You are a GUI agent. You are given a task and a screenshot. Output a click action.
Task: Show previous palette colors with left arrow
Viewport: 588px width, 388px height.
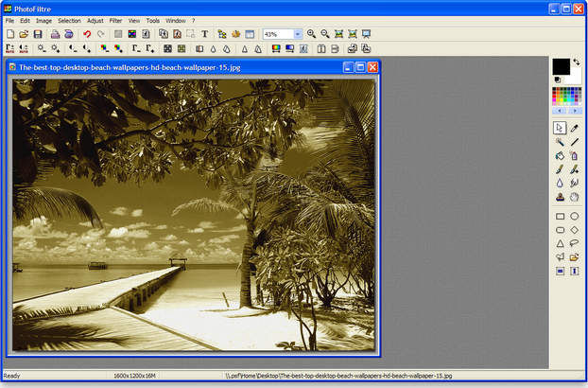pos(560,111)
